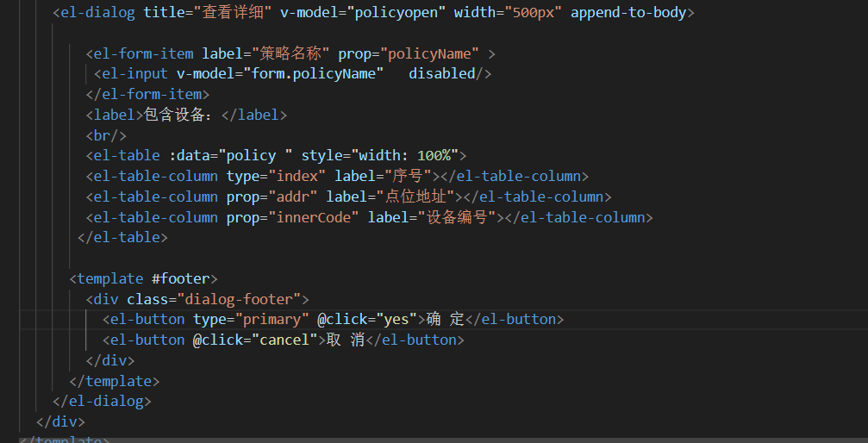Click the disabled attribute on el-input
Screen dimensions: 868x443
[x=441, y=73]
